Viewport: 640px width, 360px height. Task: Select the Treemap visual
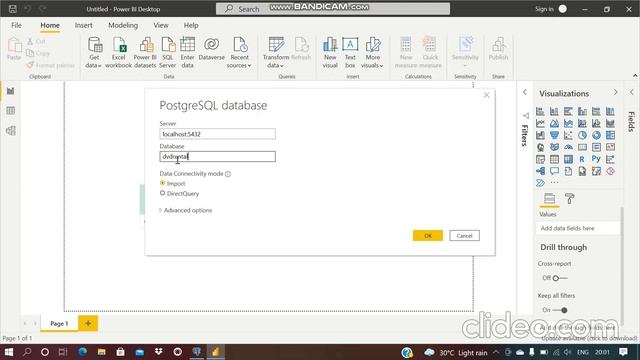610,135
